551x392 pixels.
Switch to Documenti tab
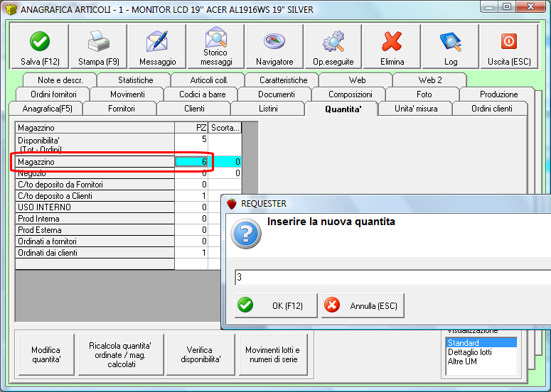(x=276, y=94)
